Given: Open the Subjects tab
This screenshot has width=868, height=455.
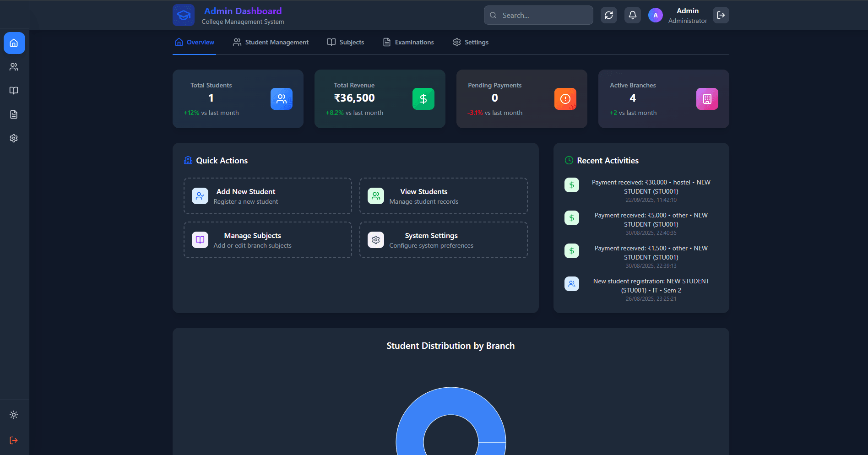Looking at the screenshot, I should [x=346, y=42].
